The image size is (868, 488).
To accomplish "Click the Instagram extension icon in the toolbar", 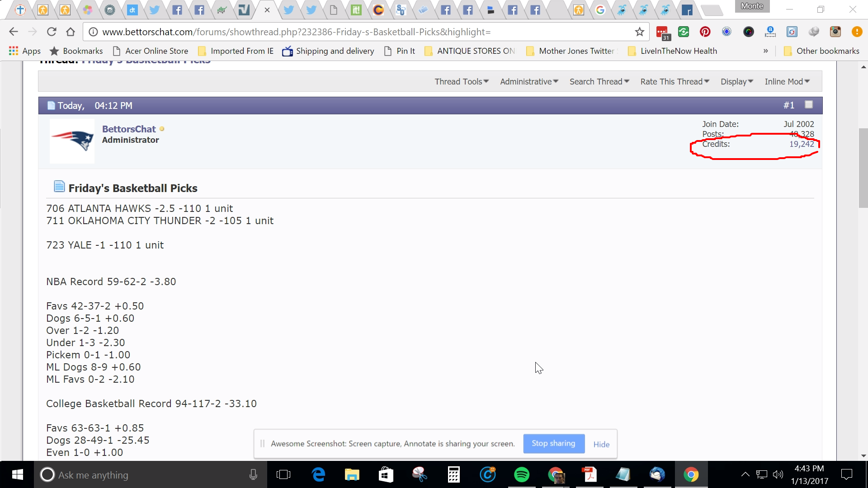I will [x=835, y=32].
